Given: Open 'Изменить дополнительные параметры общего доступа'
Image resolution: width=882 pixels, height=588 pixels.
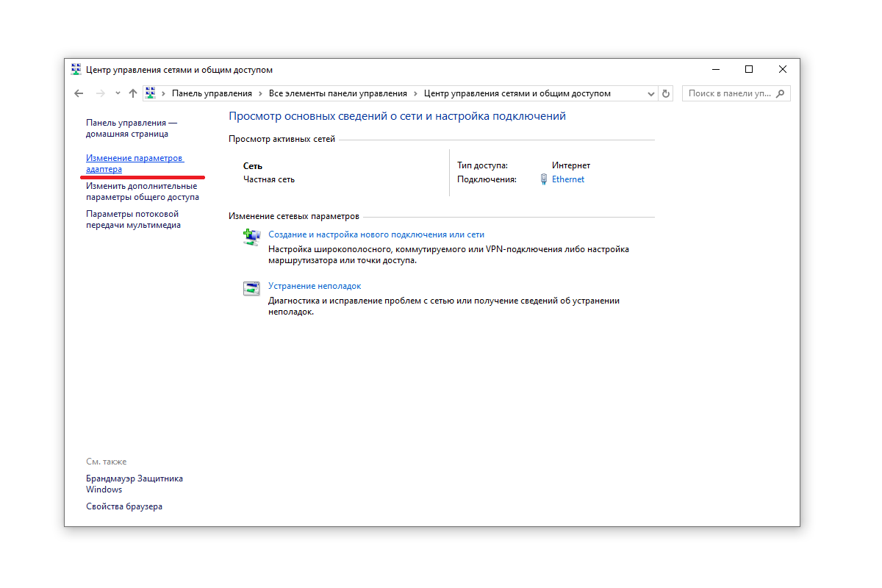Looking at the screenshot, I should click(x=143, y=192).
